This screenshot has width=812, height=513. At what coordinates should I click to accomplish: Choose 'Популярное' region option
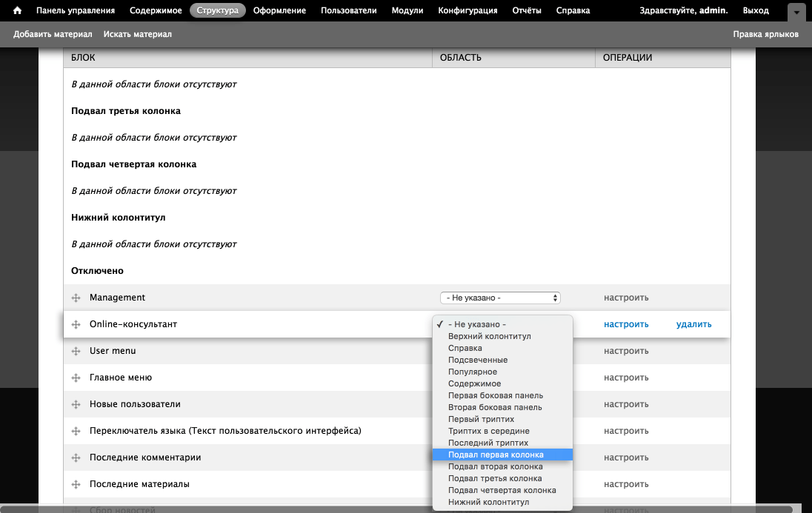click(503, 372)
